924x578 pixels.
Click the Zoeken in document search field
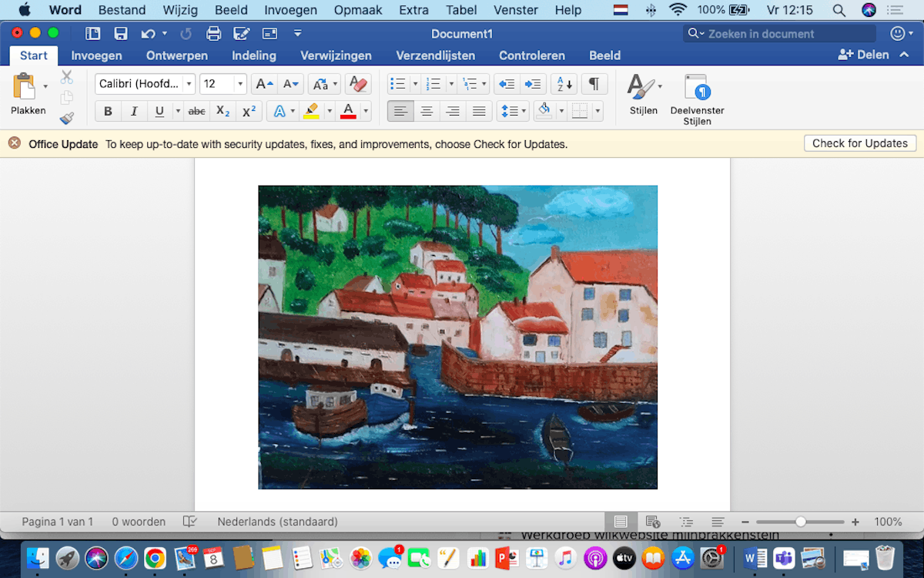pyautogui.click(x=785, y=33)
